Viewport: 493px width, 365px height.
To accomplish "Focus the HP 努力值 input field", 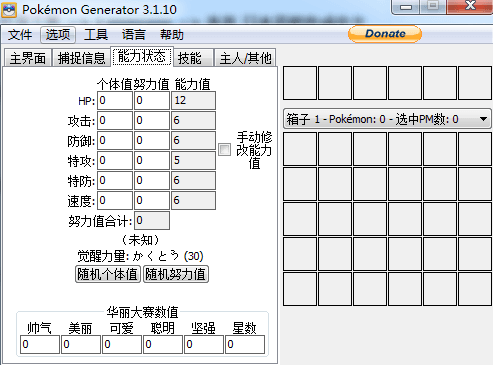I will [x=152, y=100].
